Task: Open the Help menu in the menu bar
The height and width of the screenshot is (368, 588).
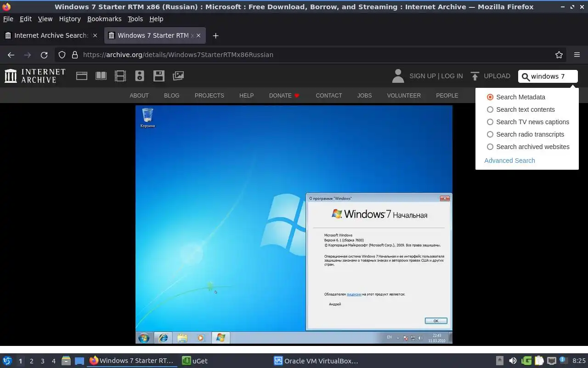Action: pyautogui.click(x=156, y=19)
